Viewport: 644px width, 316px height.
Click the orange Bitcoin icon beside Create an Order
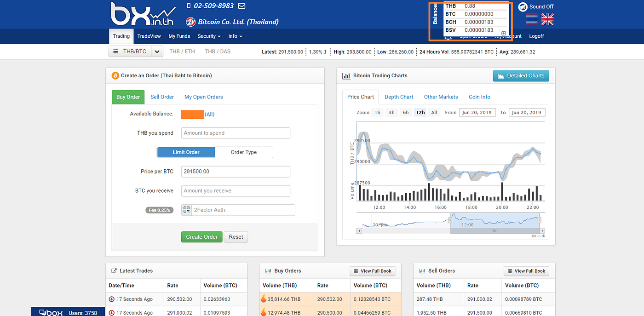115,75
